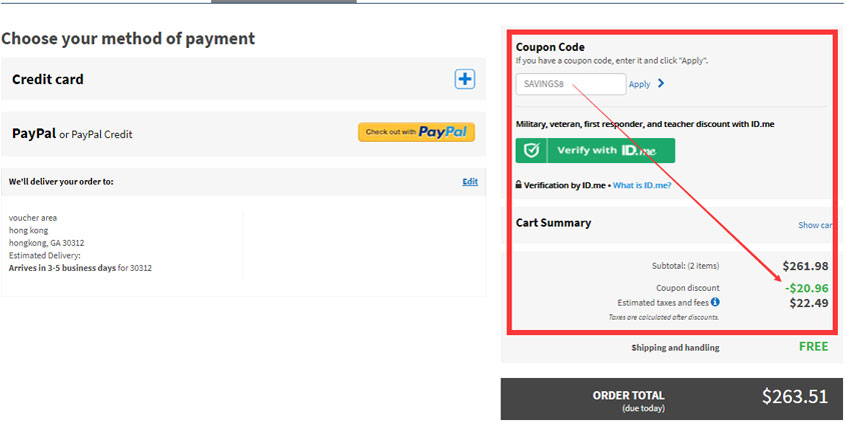846x423 pixels.
Task: Select the Credit card payment label
Action: pyautogui.click(x=48, y=79)
